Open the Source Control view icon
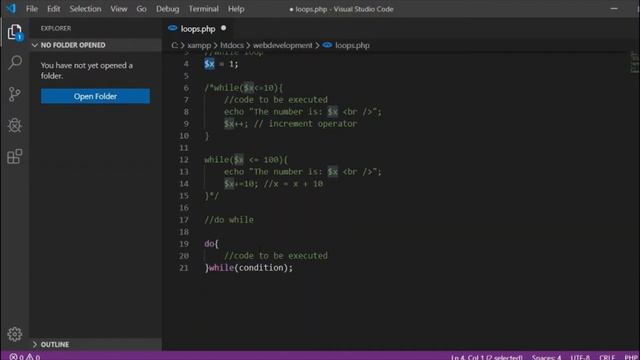Image resolution: width=640 pixels, height=360 pixels. point(15,94)
